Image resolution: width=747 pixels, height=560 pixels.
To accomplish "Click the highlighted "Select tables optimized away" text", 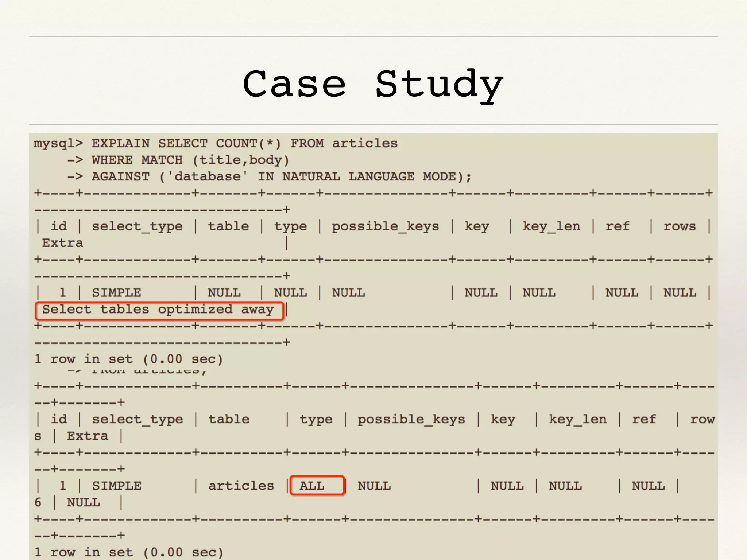I will [158, 310].
